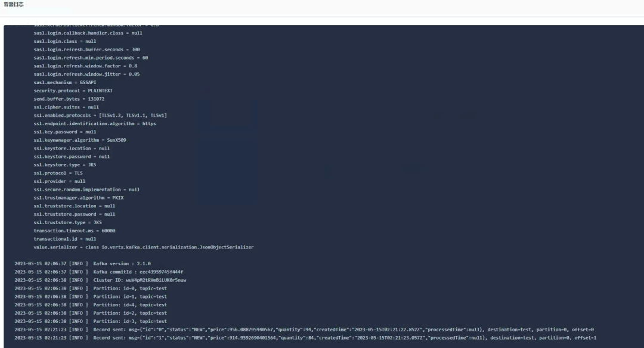644x348 pixels.
Task: Click sasl.login.refresh.window.jitter = 0.05 line
Action: pos(86,74)
